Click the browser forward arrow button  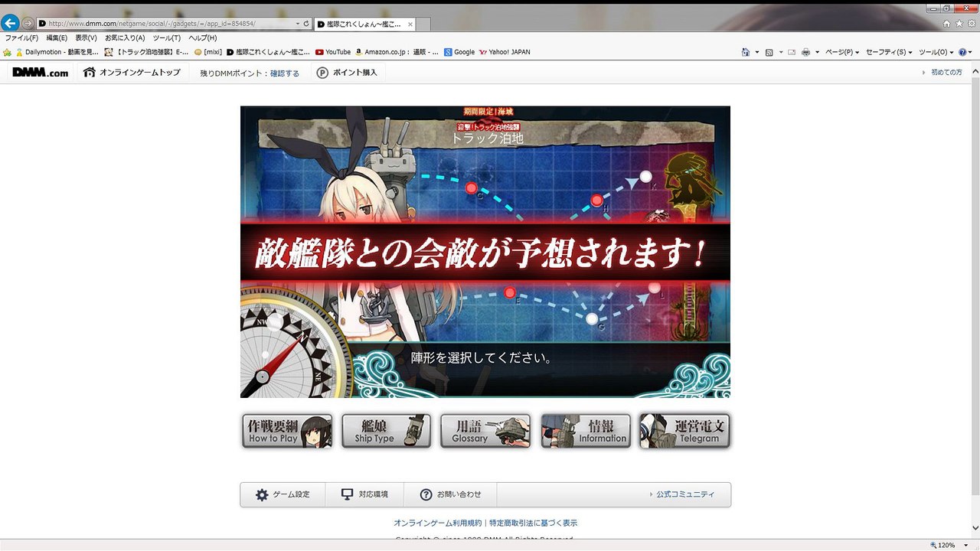coord(28,24)
